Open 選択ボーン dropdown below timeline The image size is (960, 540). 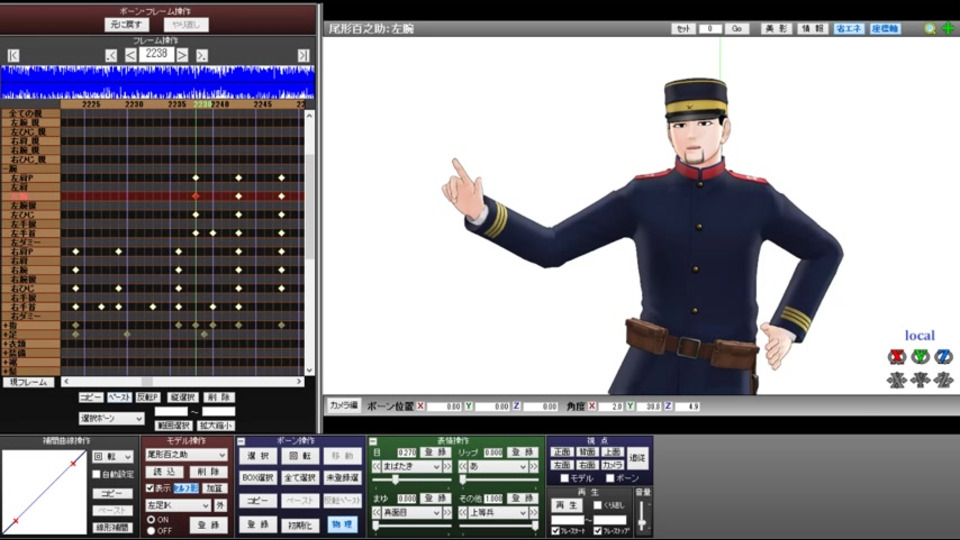click(x=111, y=418)
